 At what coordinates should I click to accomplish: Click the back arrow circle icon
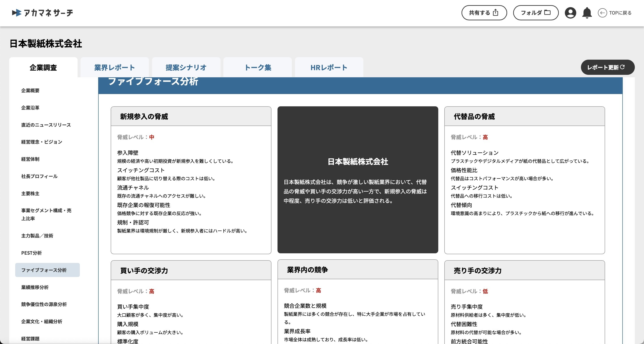click(x=602, y=13)
